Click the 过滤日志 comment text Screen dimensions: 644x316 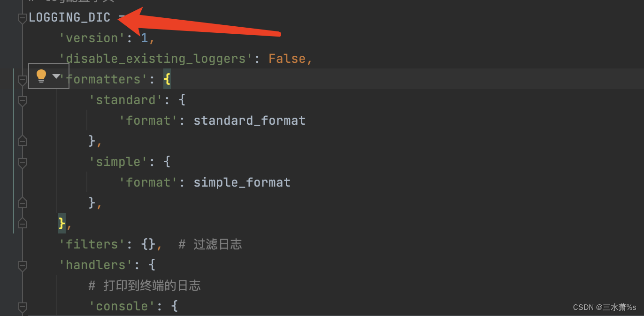[218, 244]
